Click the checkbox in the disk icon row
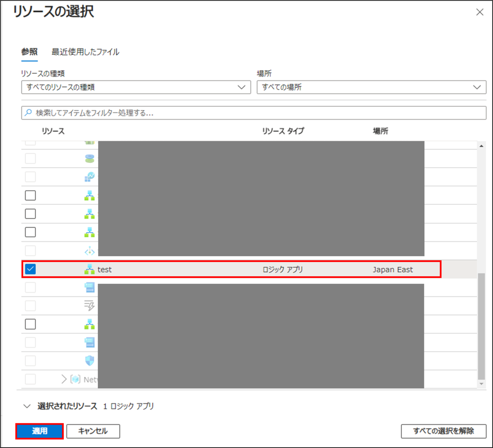Viewport: 493px width, 448px height. [x=30, y=159]
